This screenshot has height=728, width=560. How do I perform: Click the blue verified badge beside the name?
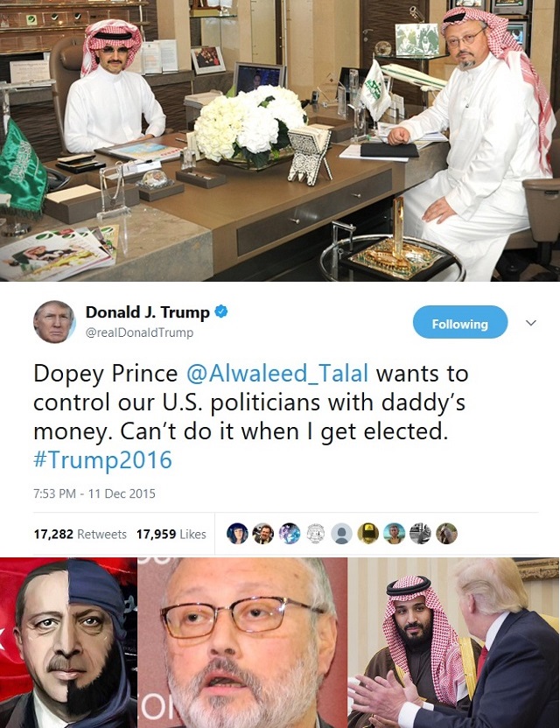[x=221, y=311]
